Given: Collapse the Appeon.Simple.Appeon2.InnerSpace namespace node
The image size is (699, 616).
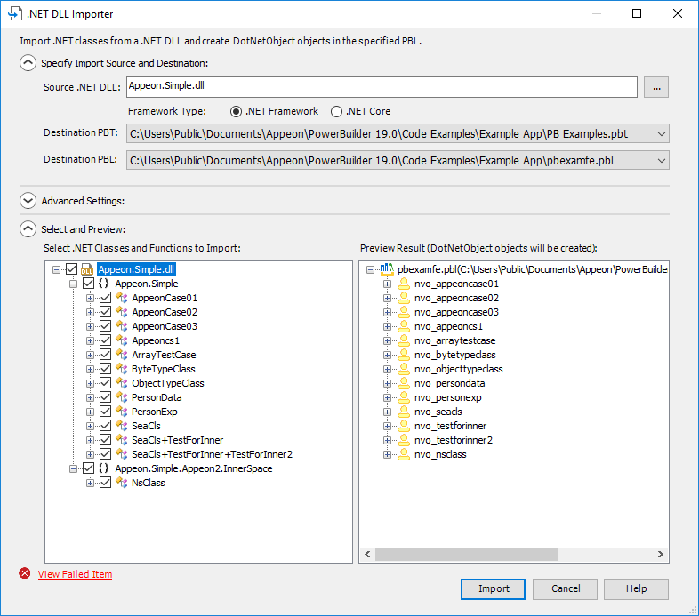Looking at the screenshot, I should point(73,469).
